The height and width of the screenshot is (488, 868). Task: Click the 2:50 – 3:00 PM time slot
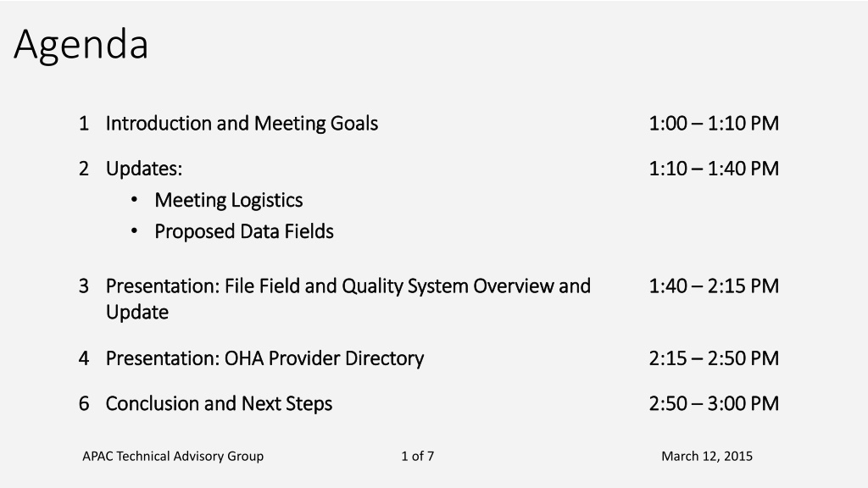pyautogui.click(x=714, y=404)
